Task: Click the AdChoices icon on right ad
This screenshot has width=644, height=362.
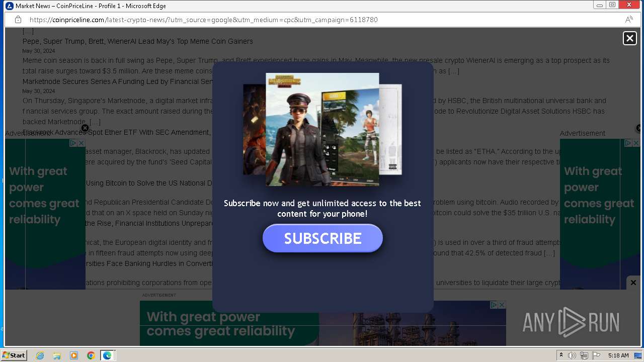Action: point(628,143)
